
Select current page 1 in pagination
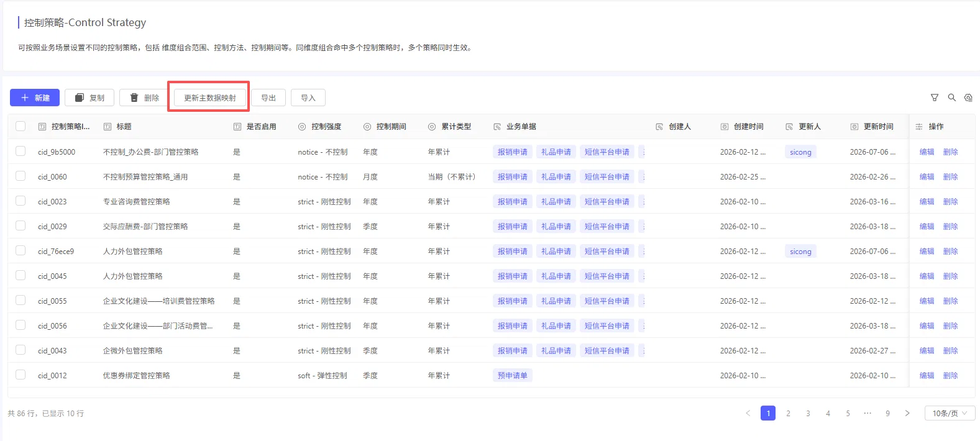point(768,413)
